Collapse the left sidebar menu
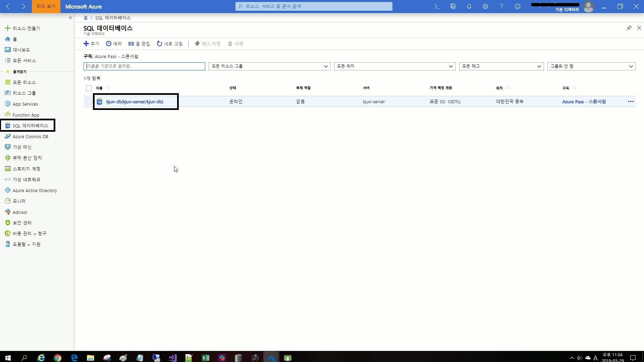This screenshot has width=644, height=362. click(x=70, y=18)
